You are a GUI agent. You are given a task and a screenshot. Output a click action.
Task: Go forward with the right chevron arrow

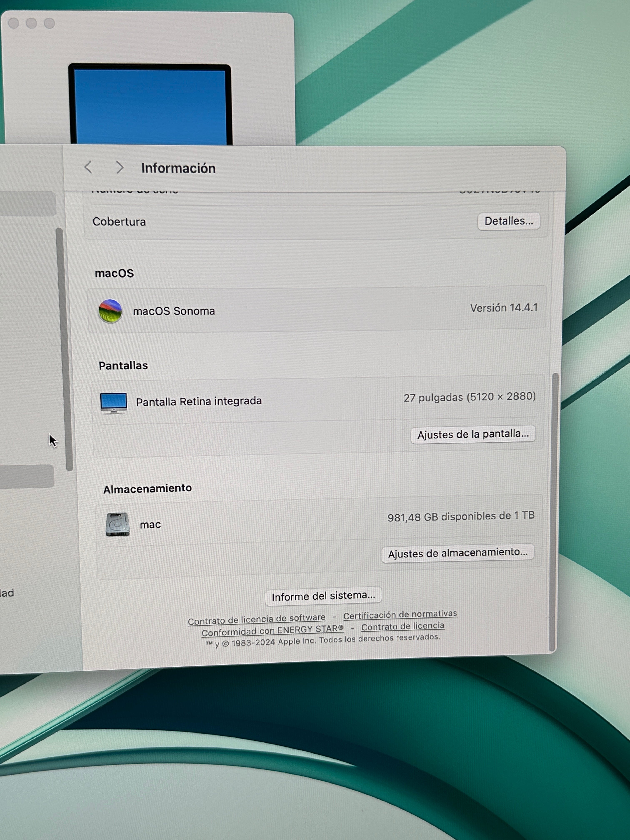pos(120,167)
